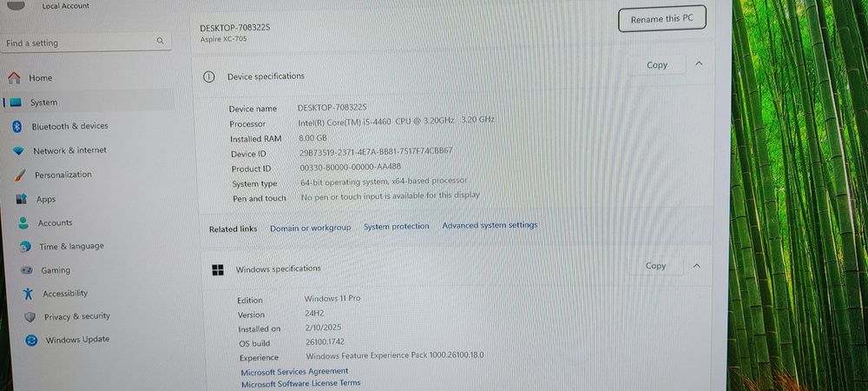Select the No pen or touch input text

[x=391, y=196]
